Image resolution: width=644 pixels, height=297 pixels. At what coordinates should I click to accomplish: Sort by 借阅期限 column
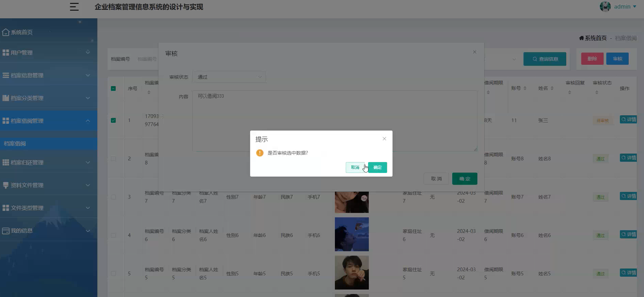488,92
